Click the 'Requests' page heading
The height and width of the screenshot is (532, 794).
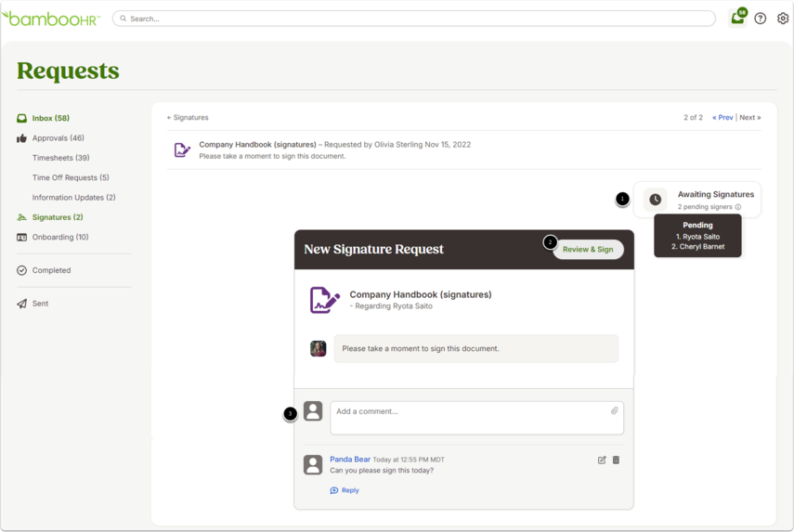click(68, 71)
